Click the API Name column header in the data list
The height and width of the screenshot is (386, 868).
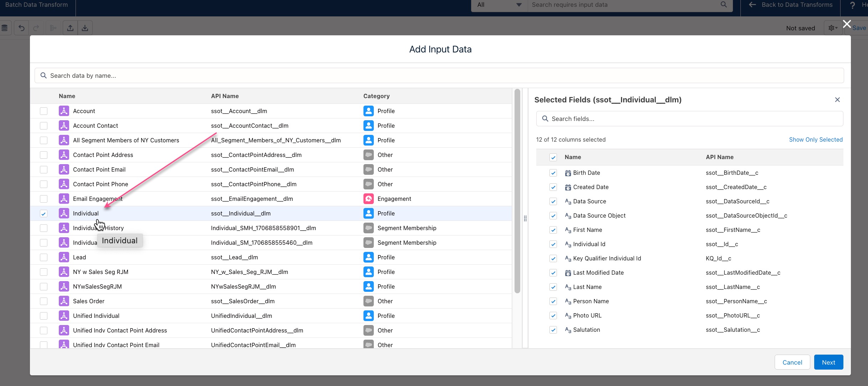(x=225, y=96)
